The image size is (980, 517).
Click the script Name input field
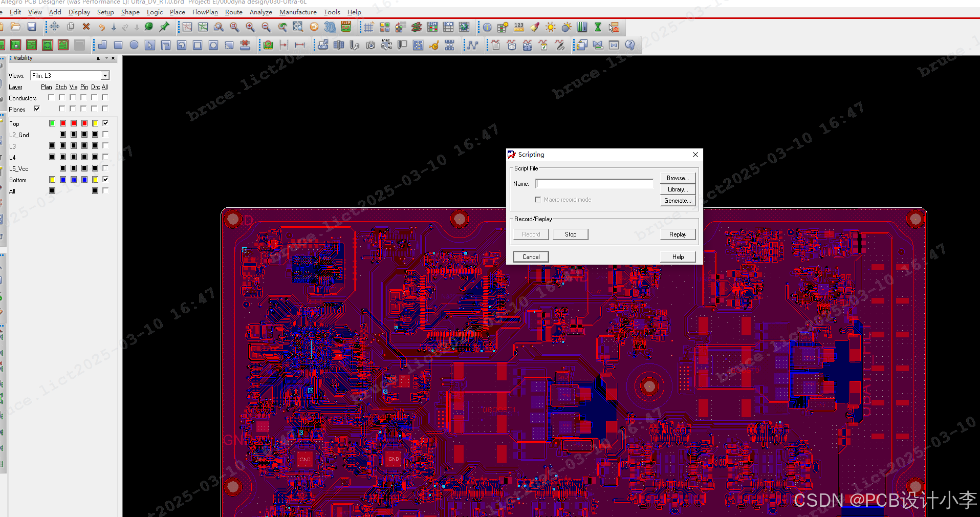pyautogui.click(x=594, y=183)
